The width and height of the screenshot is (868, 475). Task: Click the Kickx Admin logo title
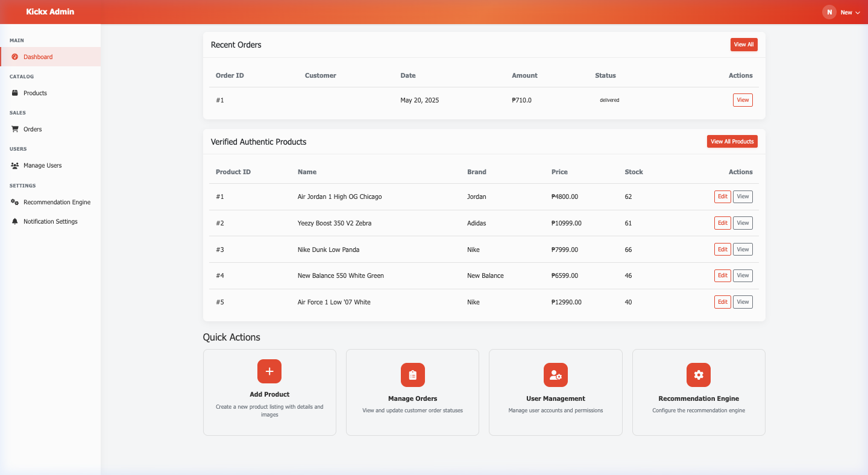tap(50, 11)
